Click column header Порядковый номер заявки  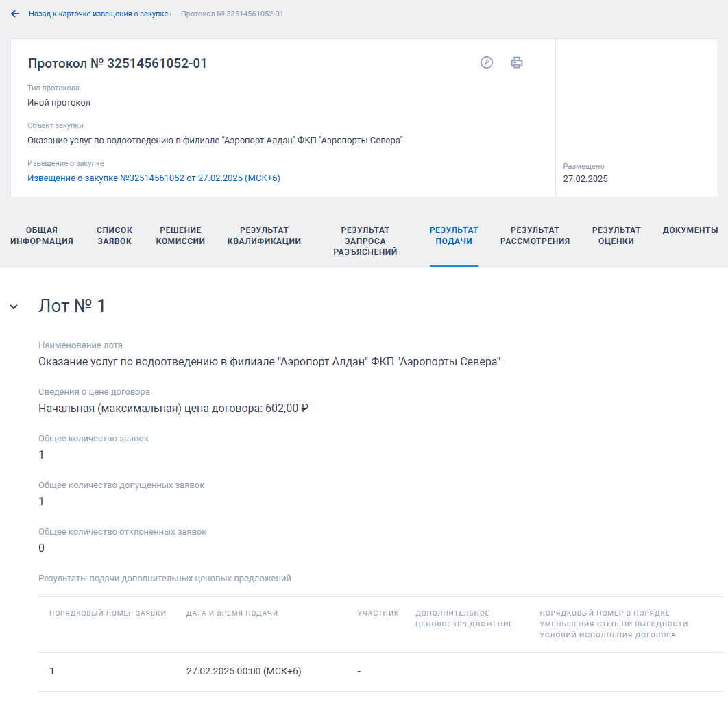click(108, 613)
